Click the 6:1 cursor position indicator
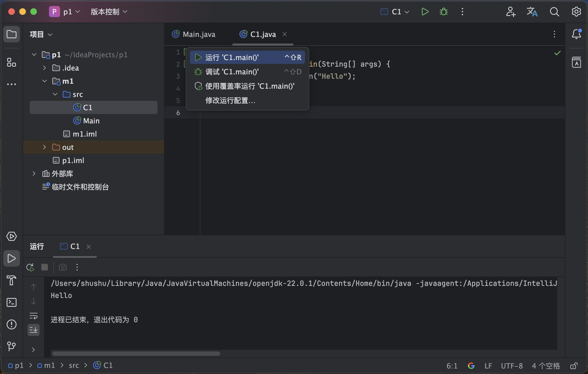The image size is (588, 374). point(452,366)
